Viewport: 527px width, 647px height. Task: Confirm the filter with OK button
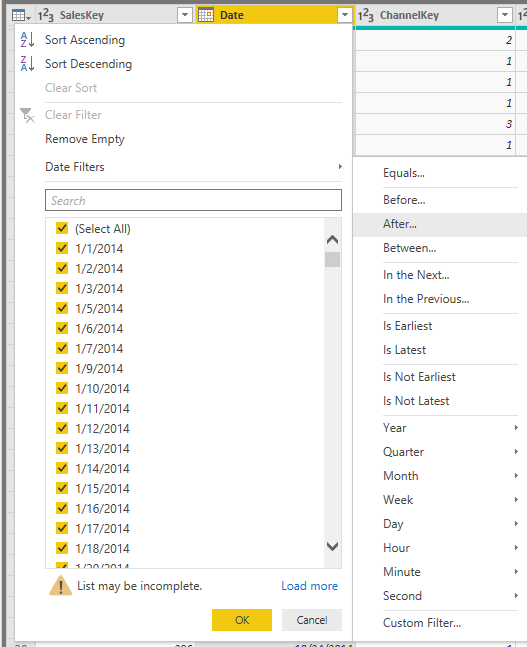coord(242,620)
